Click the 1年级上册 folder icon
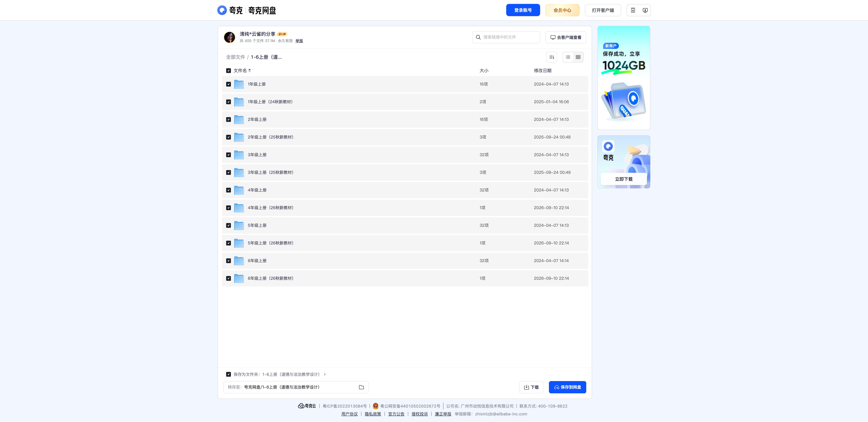868x422 pixels. (239, 84)
